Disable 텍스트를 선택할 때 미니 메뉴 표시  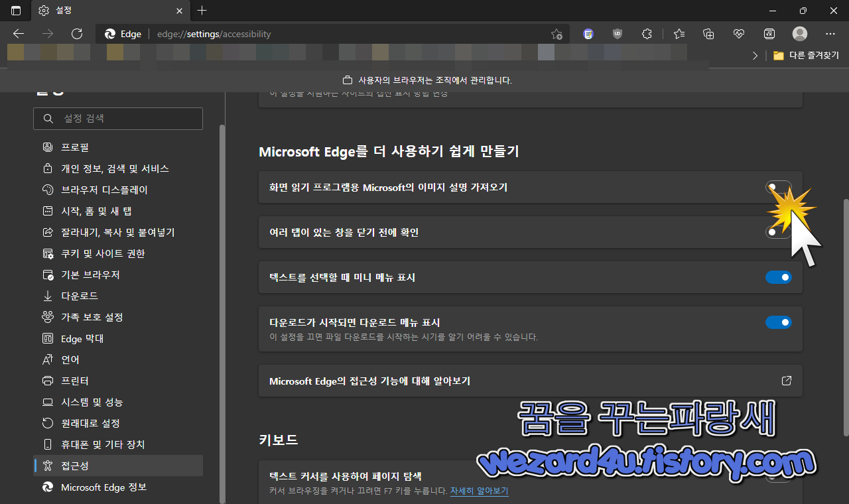click(778, 277)
